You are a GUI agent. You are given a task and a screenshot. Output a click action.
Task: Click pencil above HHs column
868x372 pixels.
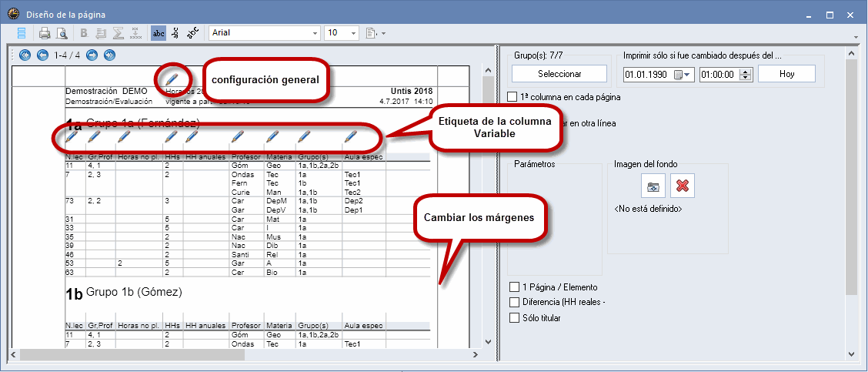pos(172,137)
